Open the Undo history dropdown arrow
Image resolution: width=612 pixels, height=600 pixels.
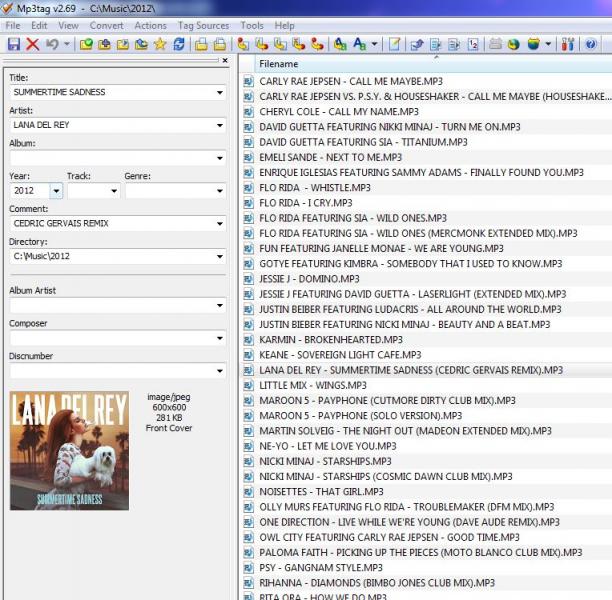click(67, 44)
